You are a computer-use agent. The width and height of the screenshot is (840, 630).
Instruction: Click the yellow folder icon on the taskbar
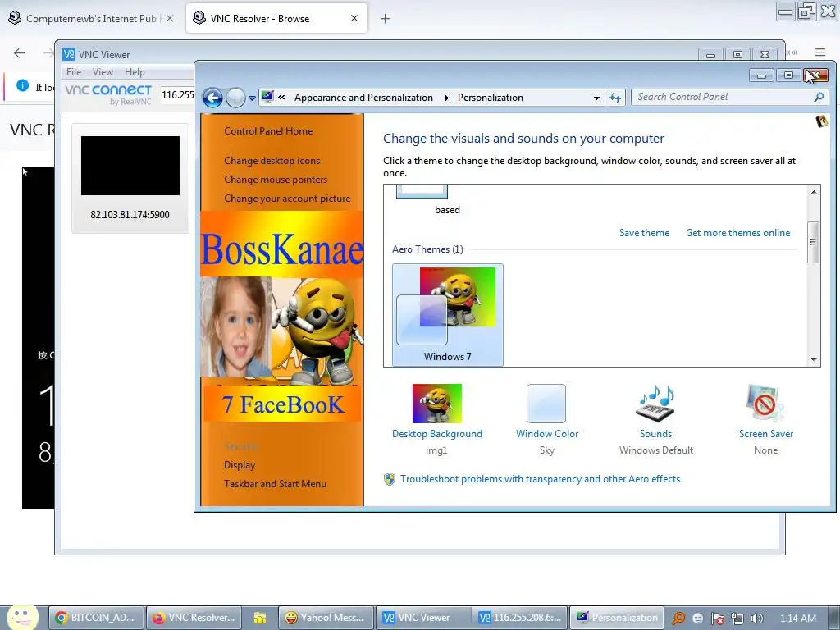260,619
